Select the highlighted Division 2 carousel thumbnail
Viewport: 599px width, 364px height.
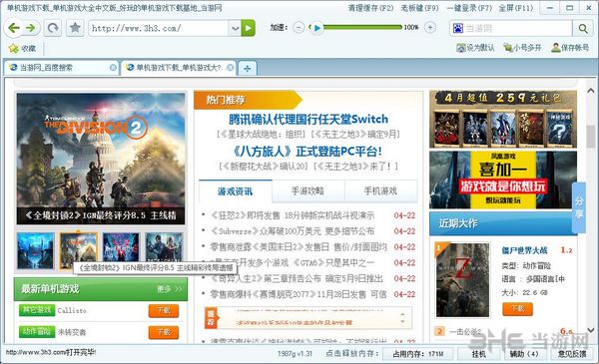[78, 250]
